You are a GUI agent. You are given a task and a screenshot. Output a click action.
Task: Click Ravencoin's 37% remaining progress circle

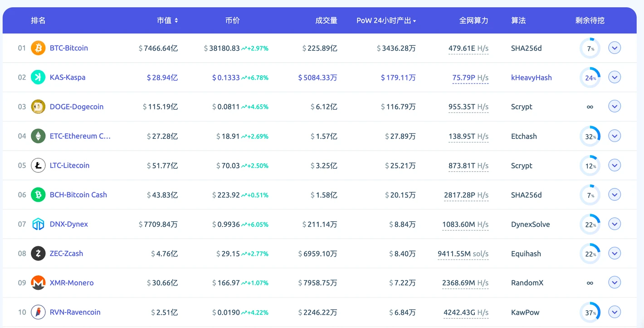pos(590,312)
